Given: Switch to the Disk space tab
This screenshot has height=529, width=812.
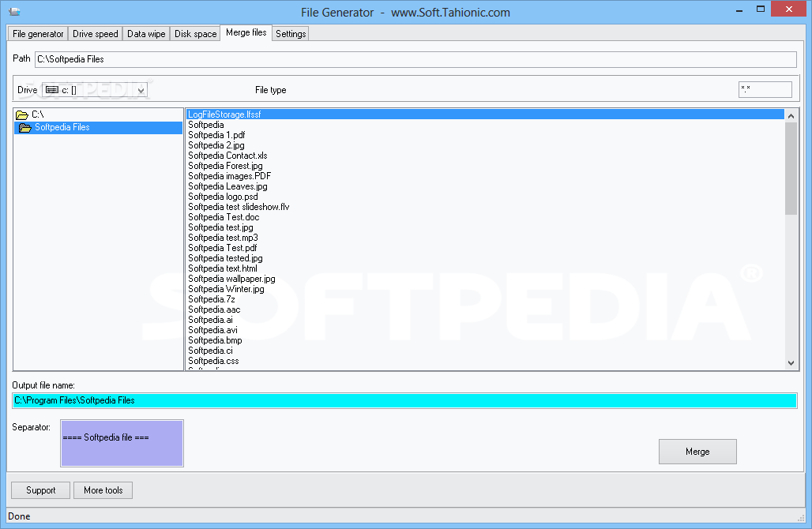Looking at the screenshot, I should 195,34.
